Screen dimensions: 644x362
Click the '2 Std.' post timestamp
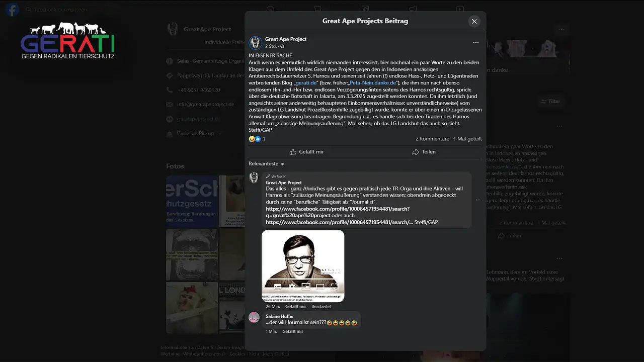(271, 46)
